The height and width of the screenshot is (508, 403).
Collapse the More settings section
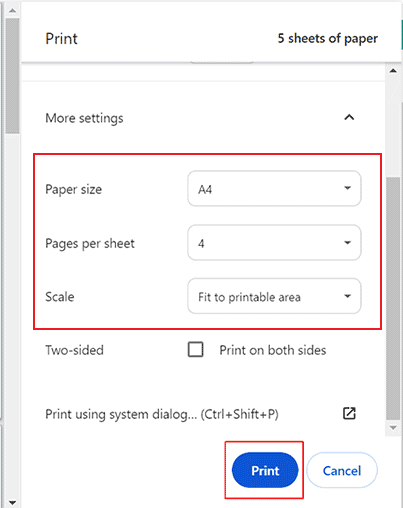click(x=349, y=118)
